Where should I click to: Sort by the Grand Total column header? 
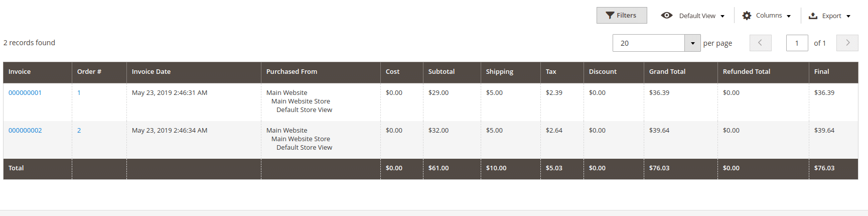point(680,72)
